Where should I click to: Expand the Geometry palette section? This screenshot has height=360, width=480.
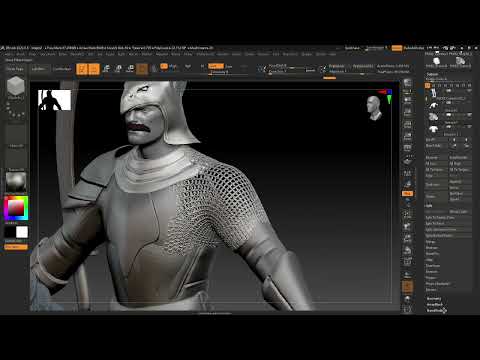point(434,299)
